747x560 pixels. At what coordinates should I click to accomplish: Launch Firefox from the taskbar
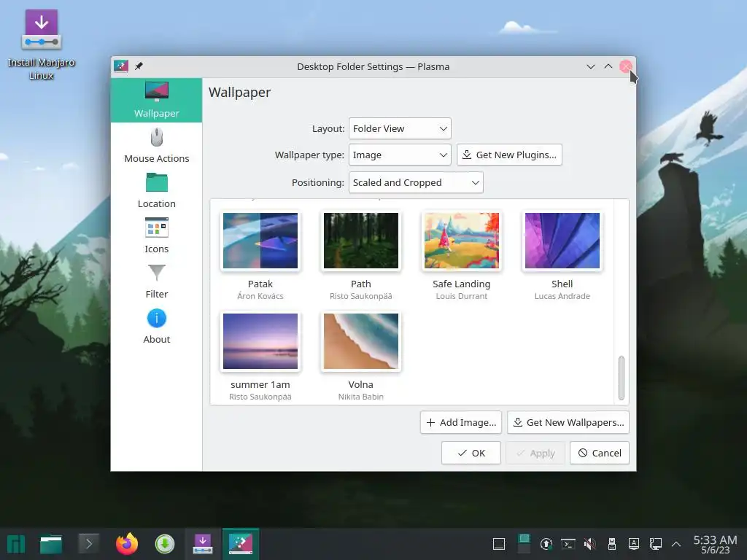point(127,544)
